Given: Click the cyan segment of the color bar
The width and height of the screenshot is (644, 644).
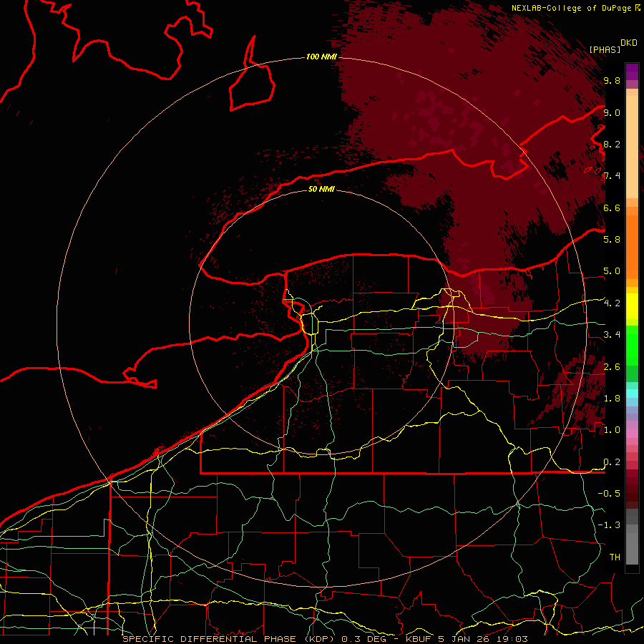Looking at the screenshot, I should pyautogui.click(x=632, y=393).
